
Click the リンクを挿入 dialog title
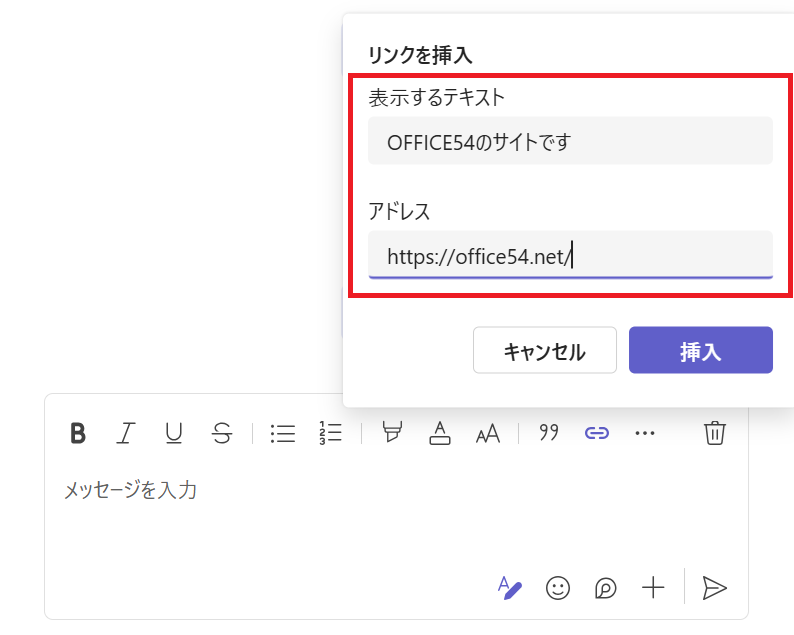pos(420,55)
